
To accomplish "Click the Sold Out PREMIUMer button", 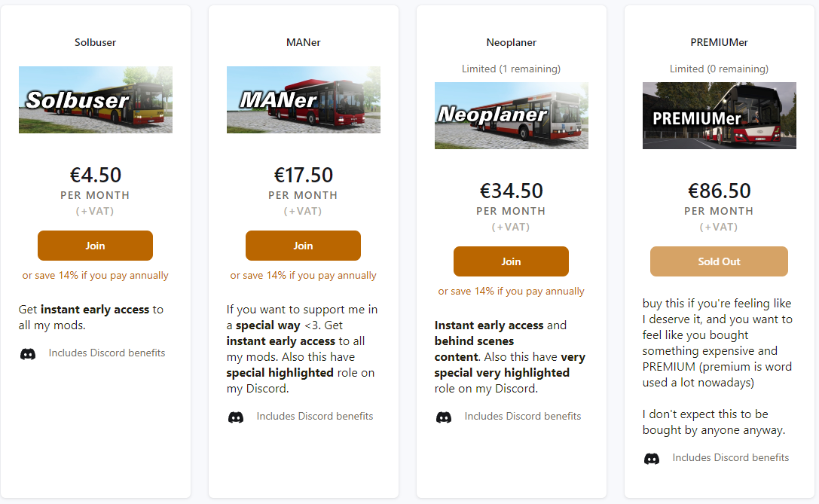I will tap(719, 261).
